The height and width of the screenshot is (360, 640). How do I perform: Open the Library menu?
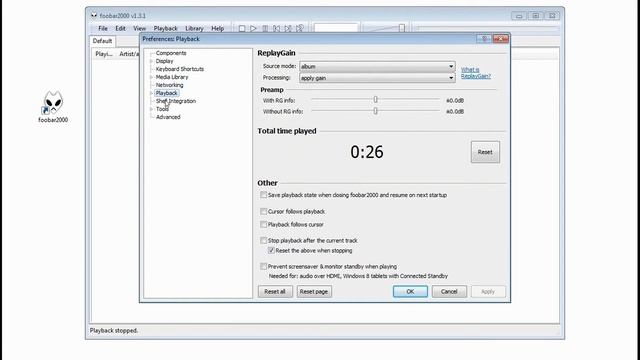click(194, 29)
